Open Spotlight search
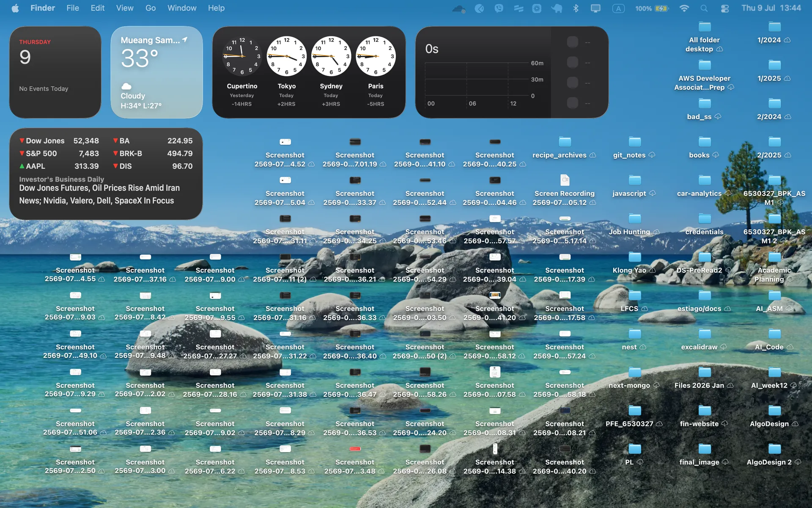 pos(704,8)
